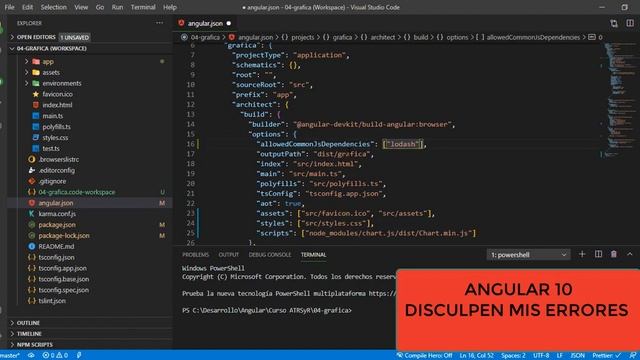Open tslint.json in Explorer
This screenshot has height=360, width=640.
[52, 301]
